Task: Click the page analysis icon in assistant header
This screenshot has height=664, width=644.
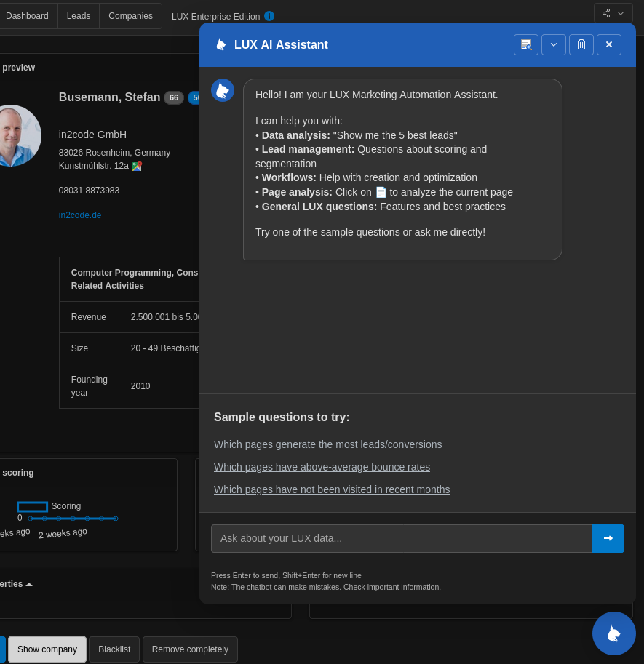Action: [526, 44]
